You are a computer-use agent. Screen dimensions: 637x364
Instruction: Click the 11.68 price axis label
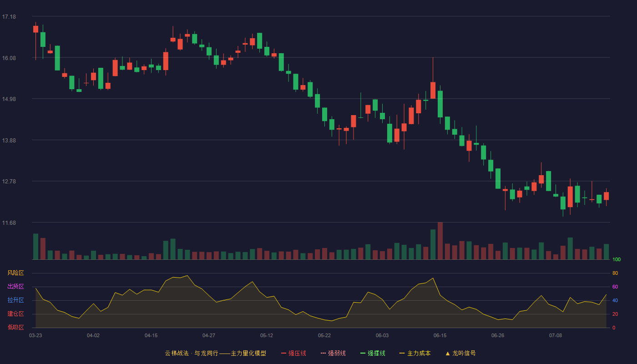click(x=9, y=222)
